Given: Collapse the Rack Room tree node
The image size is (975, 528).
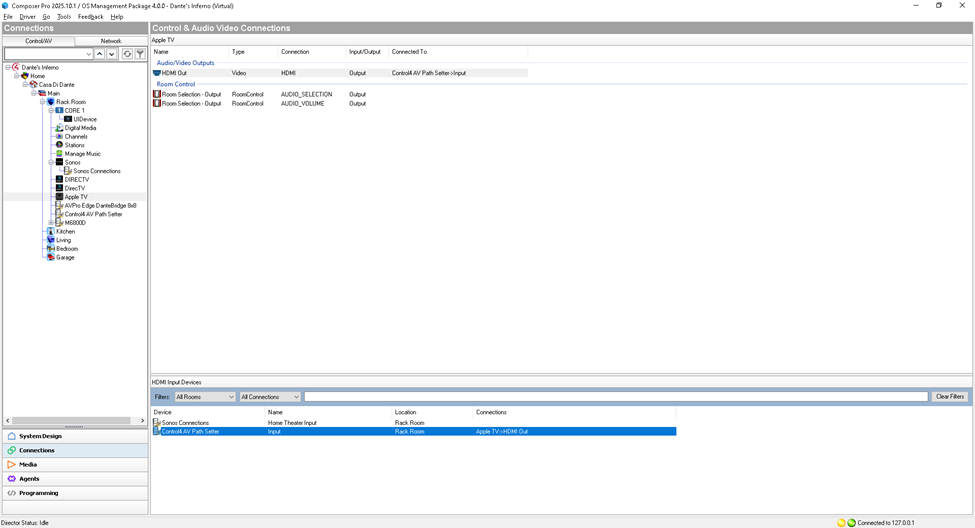Looking at the screenshot, I should click(x=43, y=102).
